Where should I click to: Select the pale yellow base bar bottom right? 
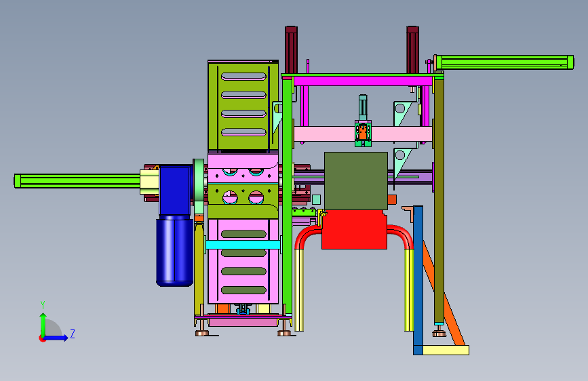click(x=446, y=350)
